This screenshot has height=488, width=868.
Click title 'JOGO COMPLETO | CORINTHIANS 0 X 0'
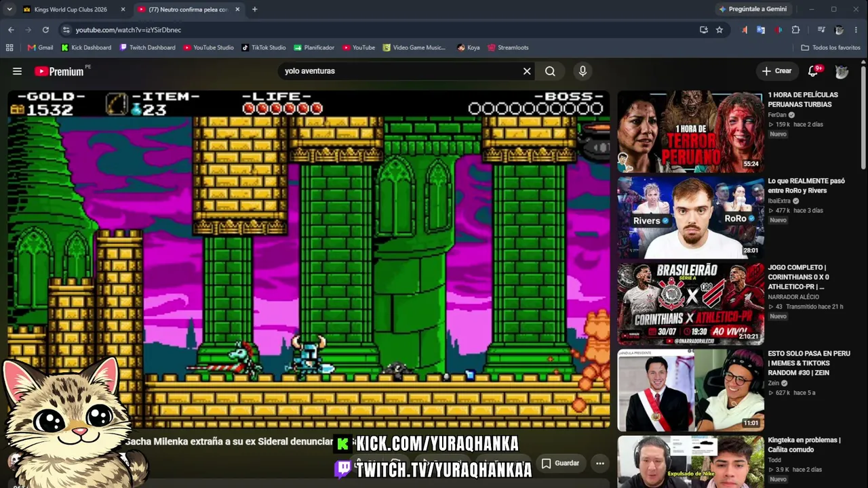(x=798, y=277)
